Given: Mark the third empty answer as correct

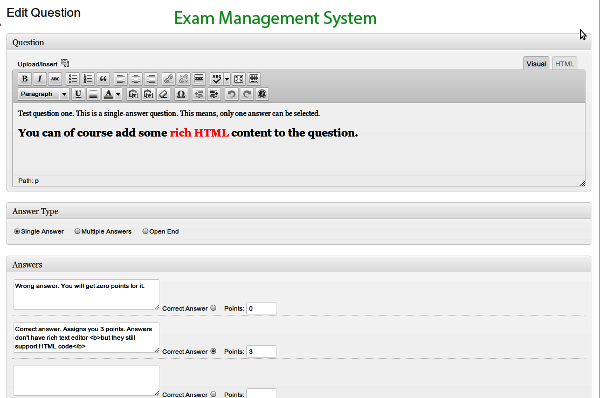Looking at the screenshot, I should pyautogui.click(x=213, y=394).
